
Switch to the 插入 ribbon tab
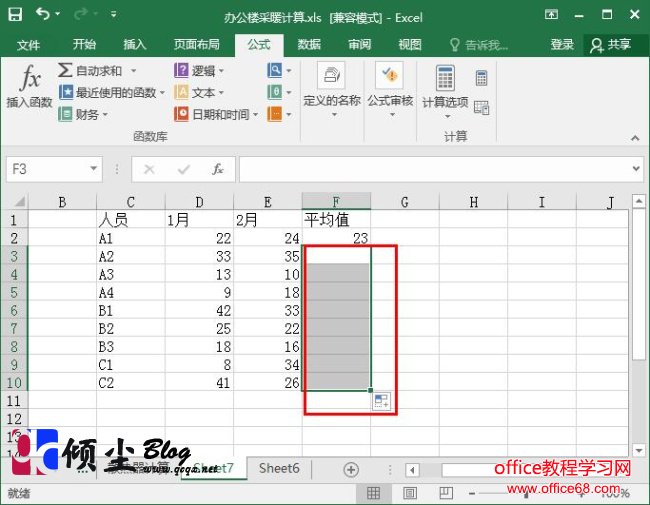[135, 44]
